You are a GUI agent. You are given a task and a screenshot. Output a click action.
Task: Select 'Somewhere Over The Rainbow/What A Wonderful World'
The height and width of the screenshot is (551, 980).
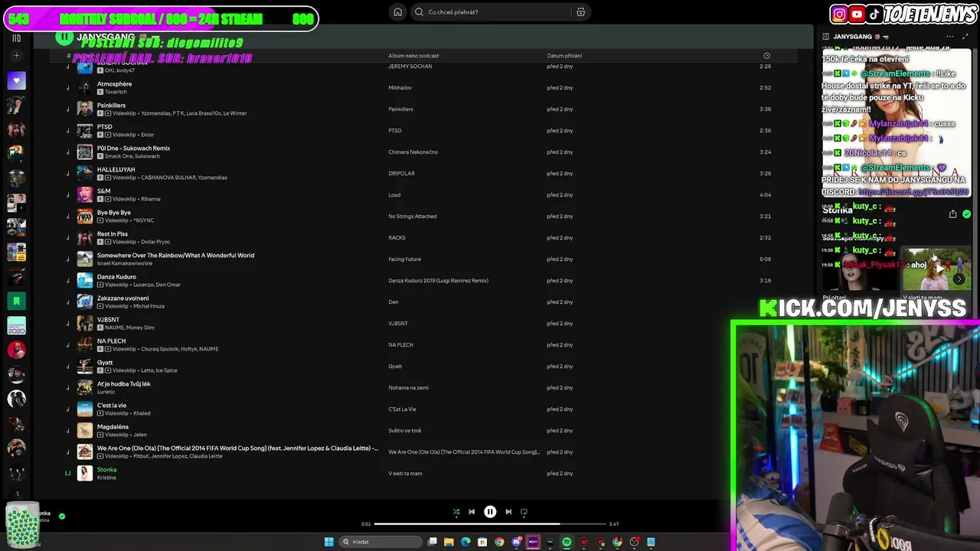point(175,256)
